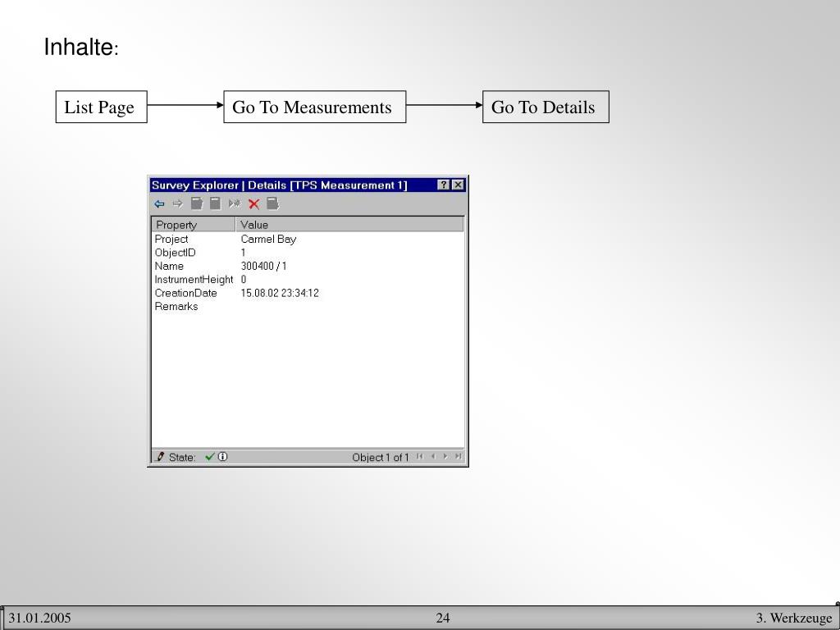Select the InstrumentHeight property label
This screenshot has height=630, width=840.
click(x=194, y=279)
